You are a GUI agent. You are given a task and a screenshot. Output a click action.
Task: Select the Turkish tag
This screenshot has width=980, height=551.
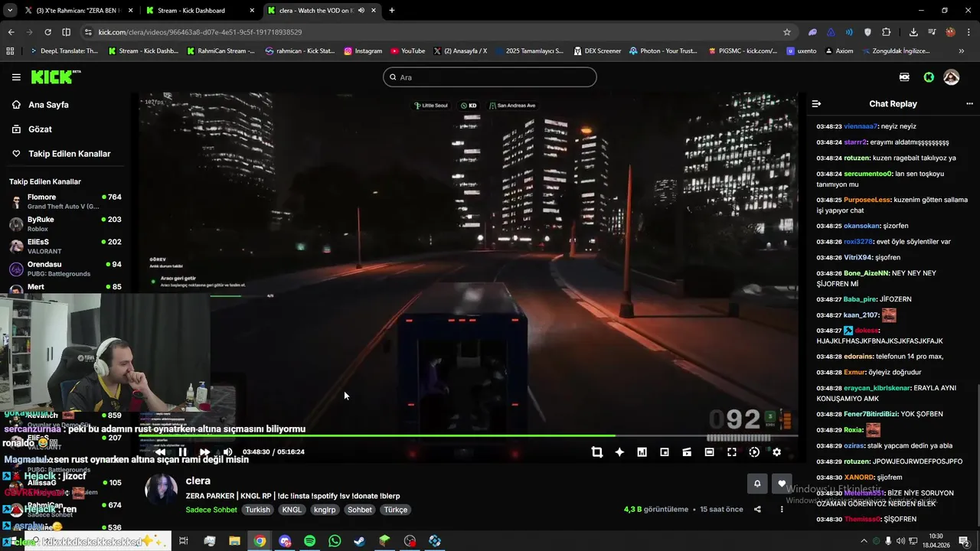tap(257, 510)
